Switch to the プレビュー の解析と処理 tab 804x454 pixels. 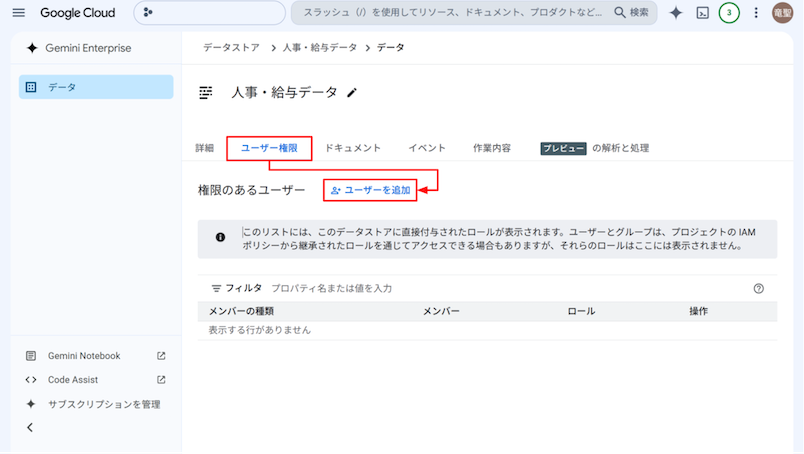tap(594, 148)
